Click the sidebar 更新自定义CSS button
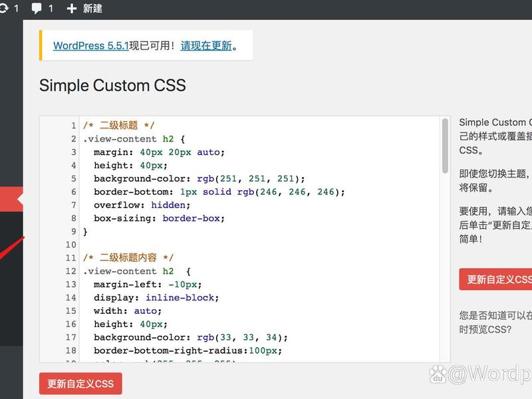 click(495, 279)
